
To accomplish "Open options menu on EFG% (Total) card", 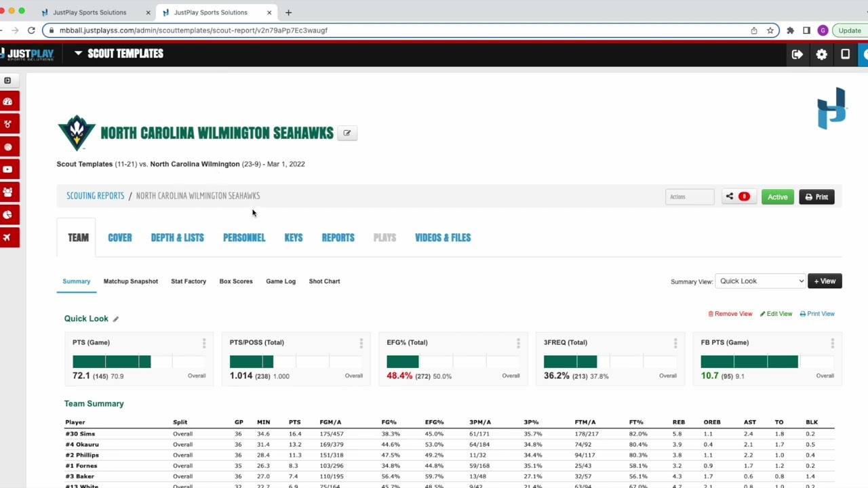I will pos(518,343).
